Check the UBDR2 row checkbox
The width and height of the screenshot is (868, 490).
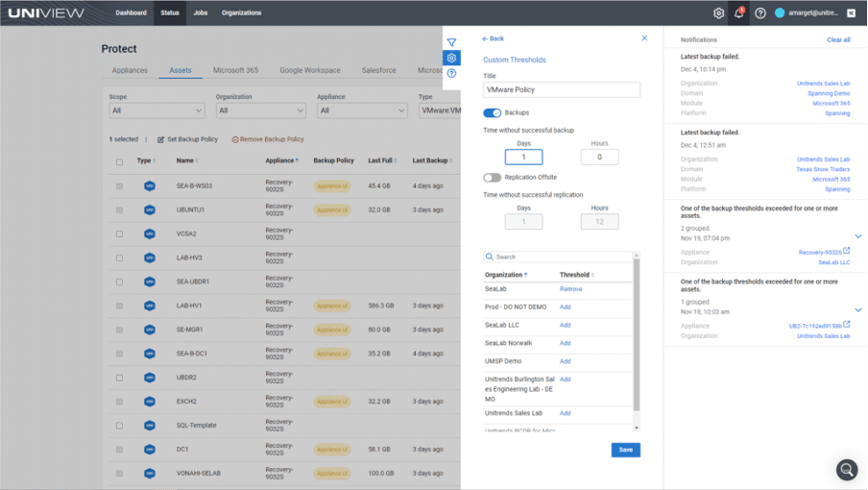[x=120, y=378]
